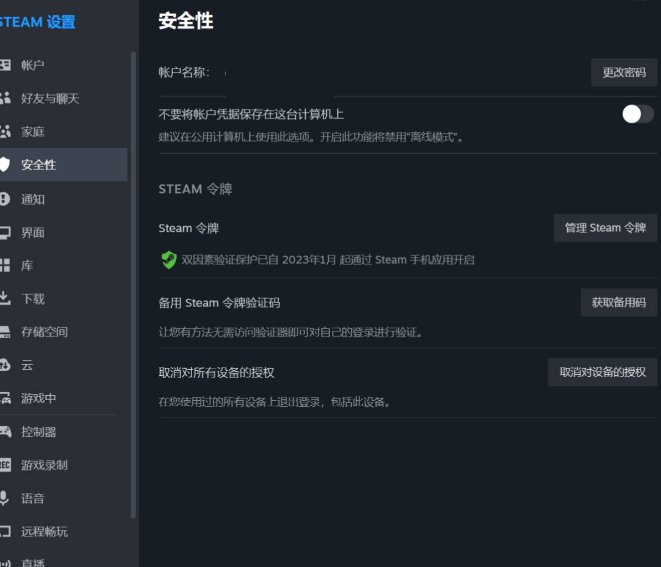The width and height of the screenshot is (661, 567).
Task: Click the 帐户名称 label
Action: click(184, 72)
